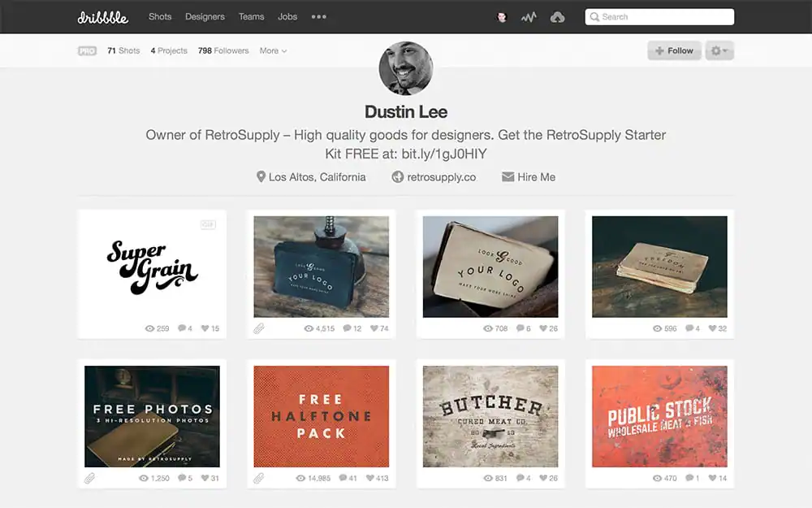Screen dimensions: 812x508
Task: Click the 596 views eye icon
Action: click(657, 328)
